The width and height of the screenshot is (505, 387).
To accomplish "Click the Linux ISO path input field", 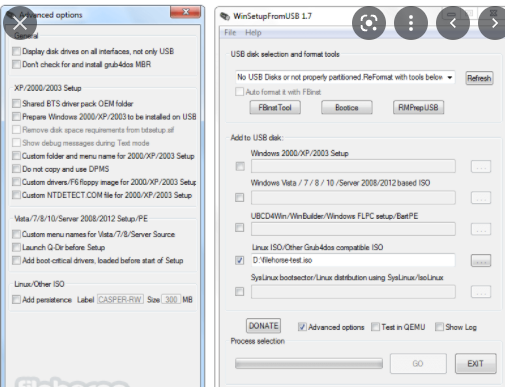I will click(x=353, y=260).
